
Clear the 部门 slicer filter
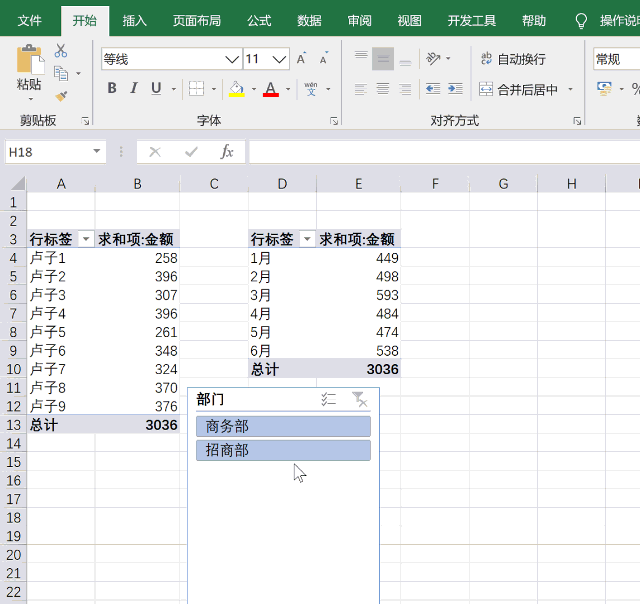(360, 399)
